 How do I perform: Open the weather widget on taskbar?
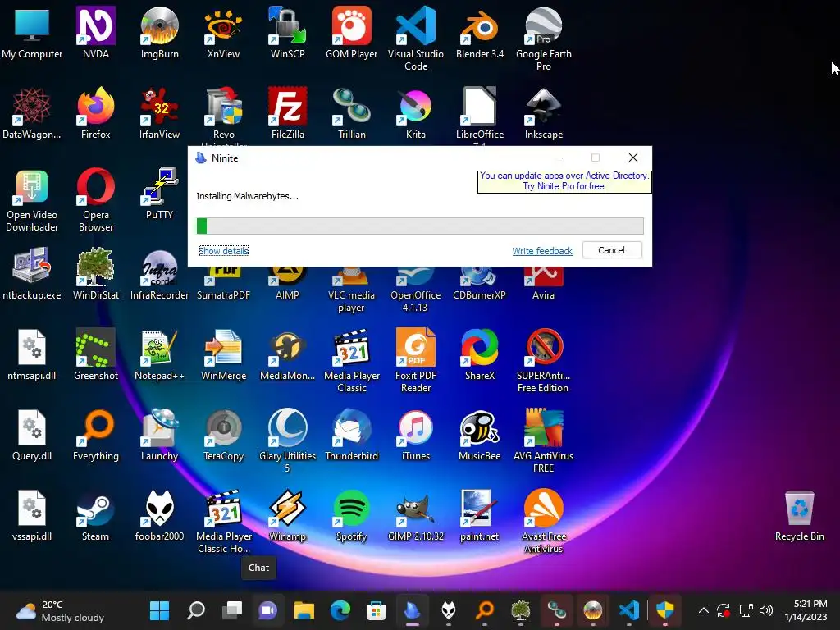point(60,610)
